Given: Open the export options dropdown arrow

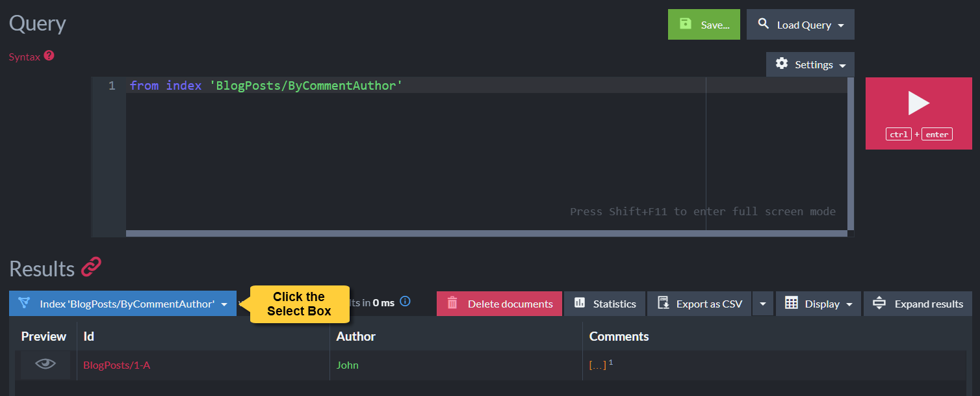Looking at the screenshot, I should click(x=763, y=304).
